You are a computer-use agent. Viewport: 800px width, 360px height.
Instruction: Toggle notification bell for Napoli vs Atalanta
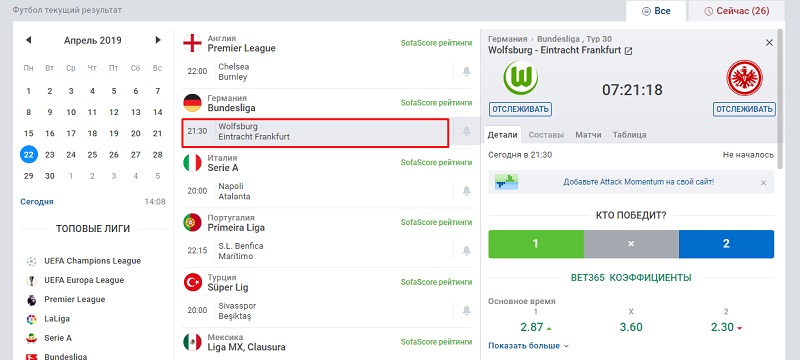click(x=466, y=191)
